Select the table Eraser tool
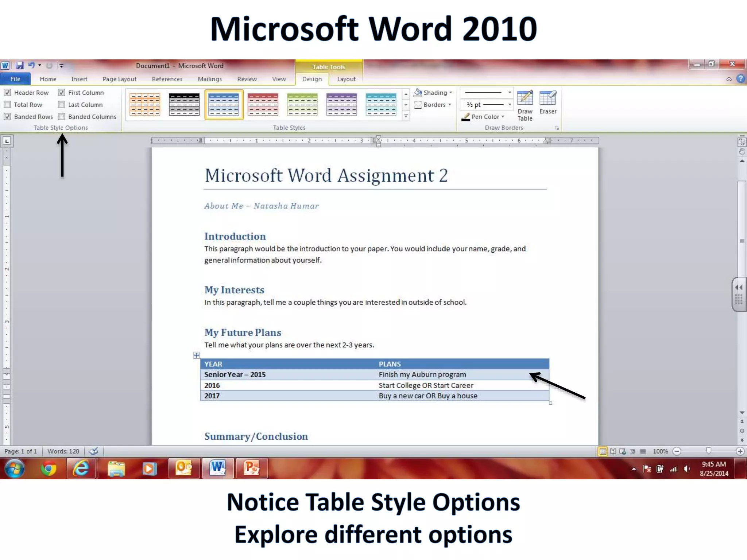This screenshot has height=560, width=747. [x=548, y=102]
